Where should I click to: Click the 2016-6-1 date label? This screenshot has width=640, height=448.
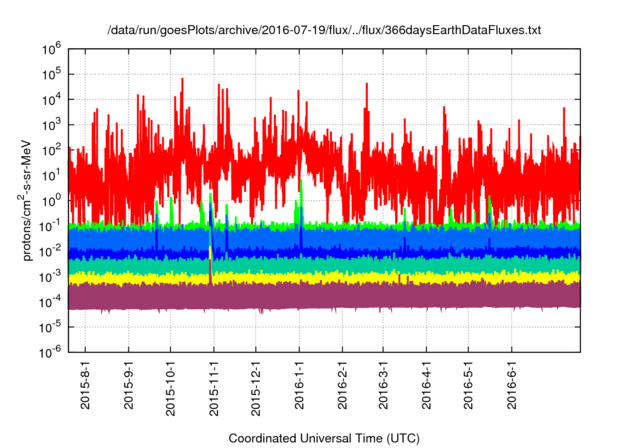point(511,385)
